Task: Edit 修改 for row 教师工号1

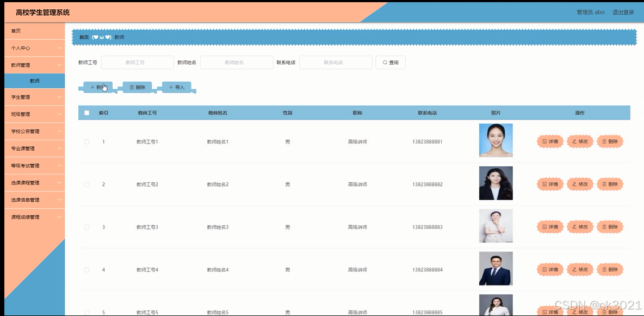Action: pyautogui.click(x=580, y=141)
